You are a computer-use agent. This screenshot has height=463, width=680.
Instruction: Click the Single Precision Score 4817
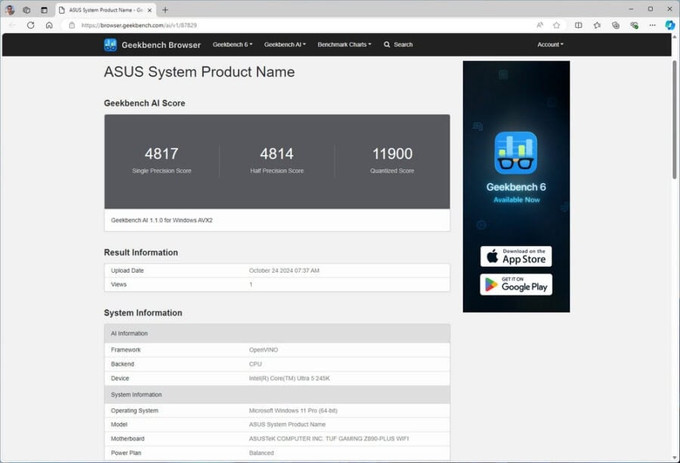(161, 154)
